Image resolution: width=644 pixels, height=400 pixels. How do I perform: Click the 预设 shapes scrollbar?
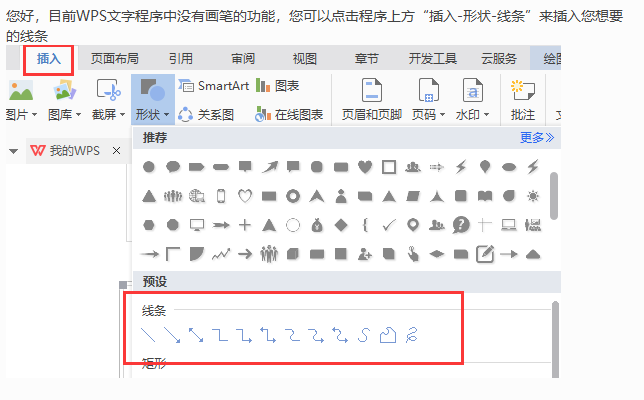[x=555, y=339]
